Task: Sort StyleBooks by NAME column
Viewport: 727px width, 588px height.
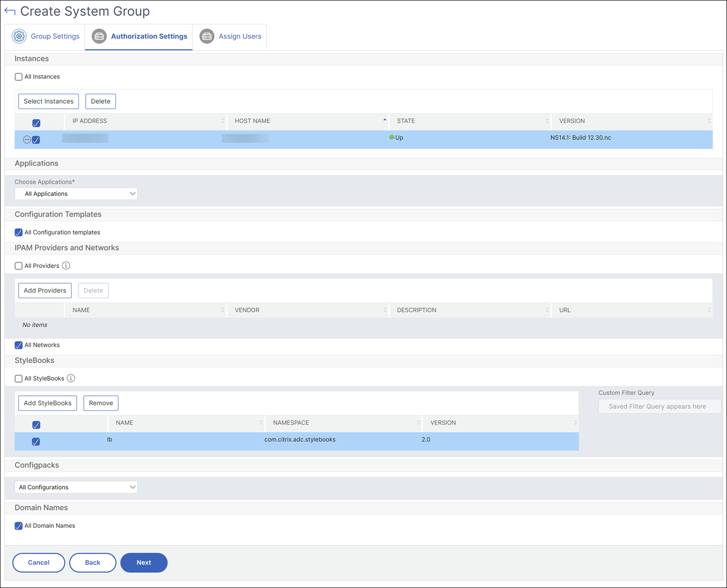Action: [186, 422]
